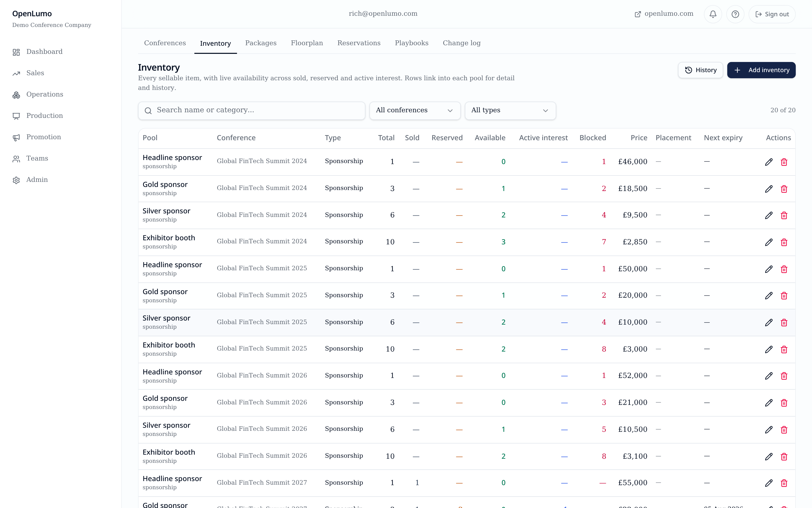Edit Headline sponsor 2024 row pencil icon
The image size is (812, 508).
[x=769, y=162]
